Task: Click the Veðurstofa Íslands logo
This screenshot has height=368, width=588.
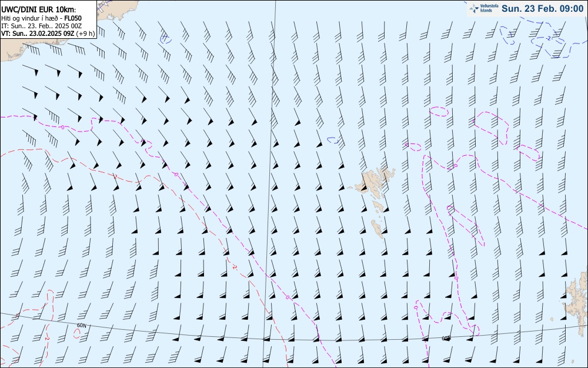Action: pyautogui.click(x=483, y=9)
